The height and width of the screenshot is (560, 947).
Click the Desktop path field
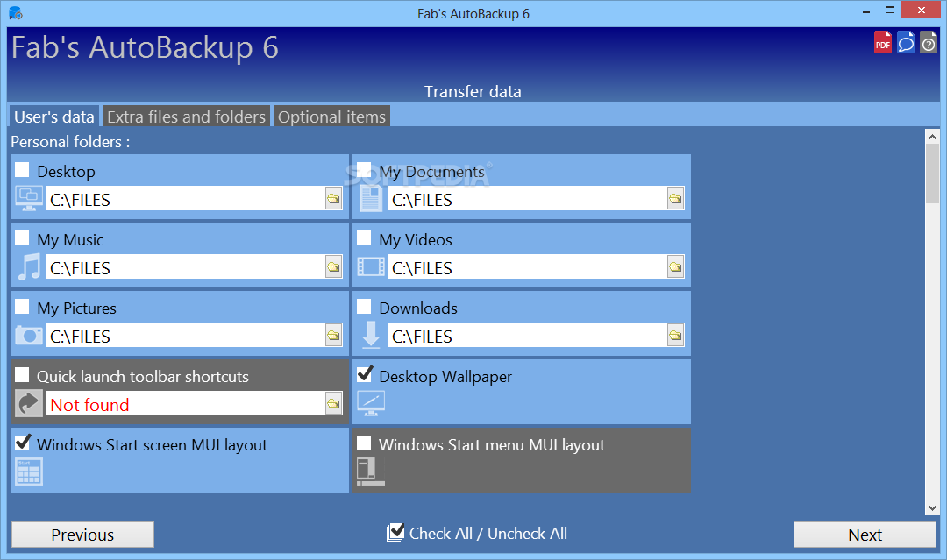[x=185, y=199]
